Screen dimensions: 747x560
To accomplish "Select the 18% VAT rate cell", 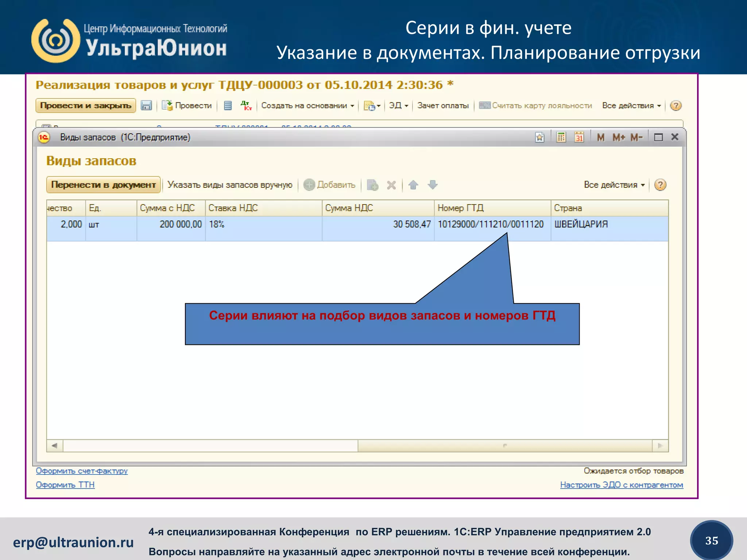I will [x=264, y=229].
